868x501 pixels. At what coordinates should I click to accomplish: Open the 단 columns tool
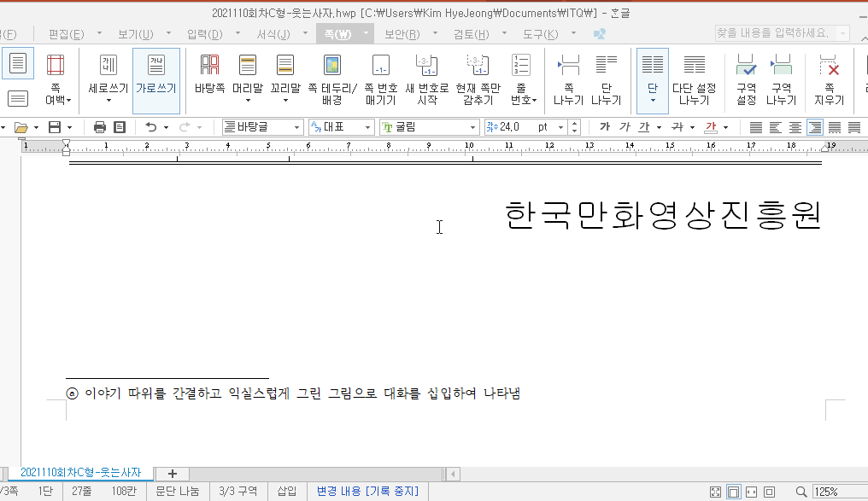[x=653, y=80]
